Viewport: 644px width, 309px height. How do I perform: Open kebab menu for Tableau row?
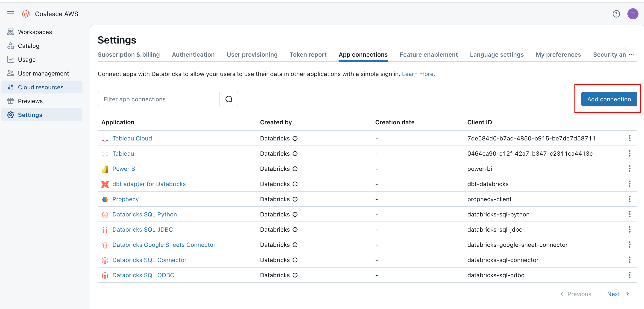(x=629, y=154)
